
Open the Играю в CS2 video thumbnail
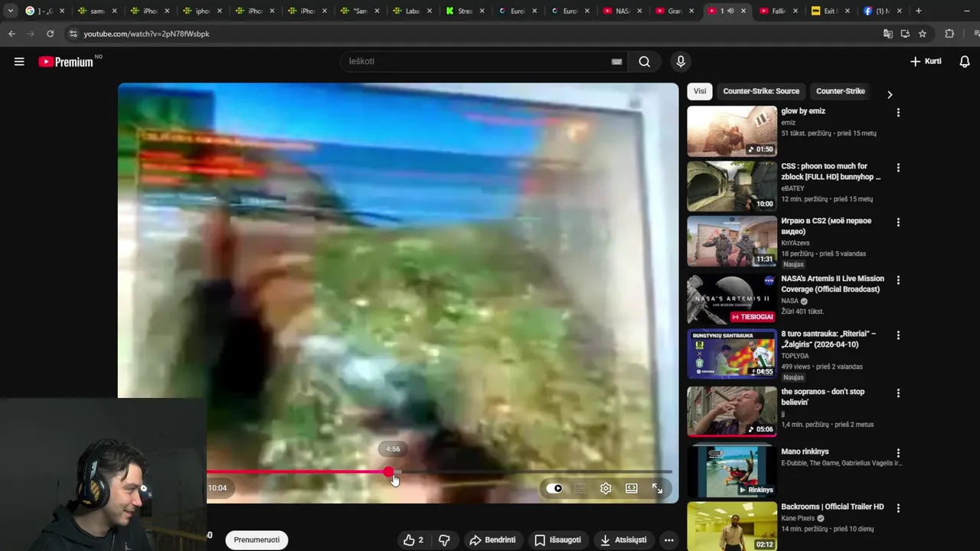click(732, 241)
